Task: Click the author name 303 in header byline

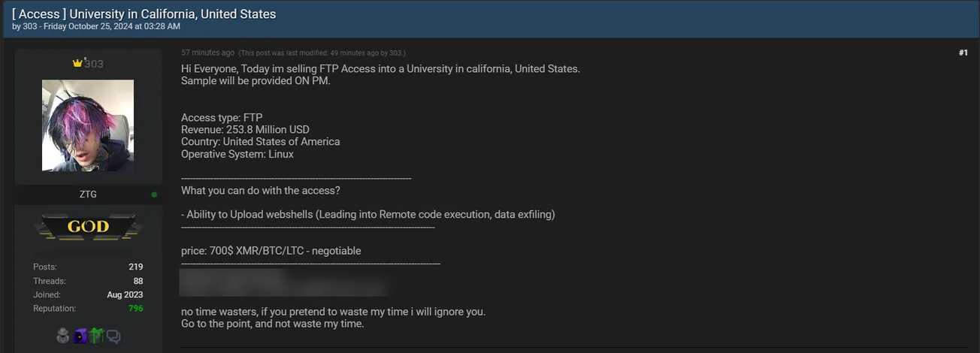Action: pyautogui.click(x=30, y=26)
